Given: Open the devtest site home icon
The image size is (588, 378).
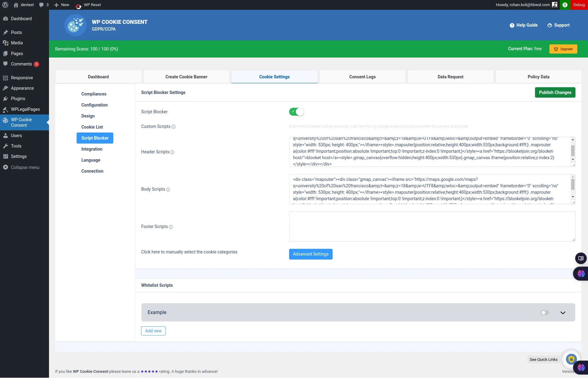Looking at the screenshot, I should (16, 5).
